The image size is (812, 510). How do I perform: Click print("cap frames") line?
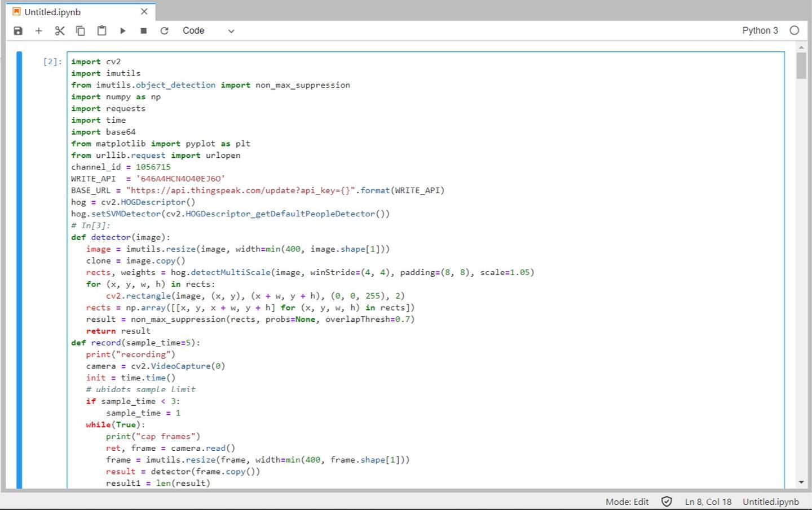pyautogui.click(x=153, y=437)
